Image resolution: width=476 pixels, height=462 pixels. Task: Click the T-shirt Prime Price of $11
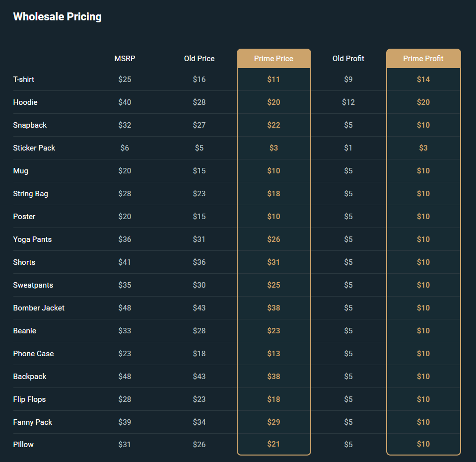(273, 79)
